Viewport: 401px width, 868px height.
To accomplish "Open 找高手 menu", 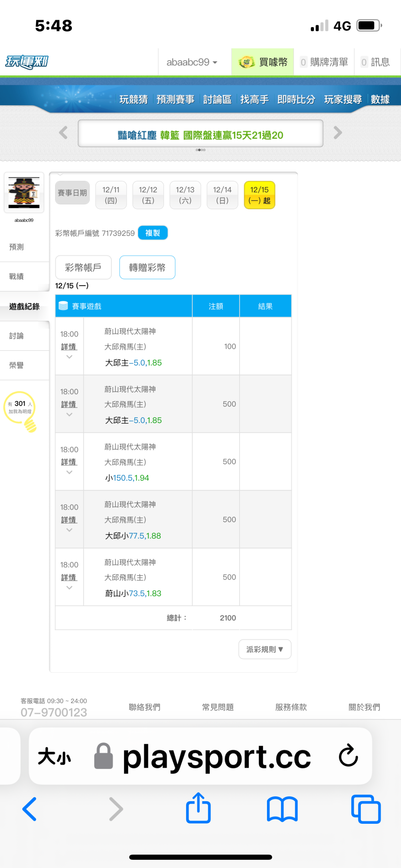I will (x=254, y=100).
